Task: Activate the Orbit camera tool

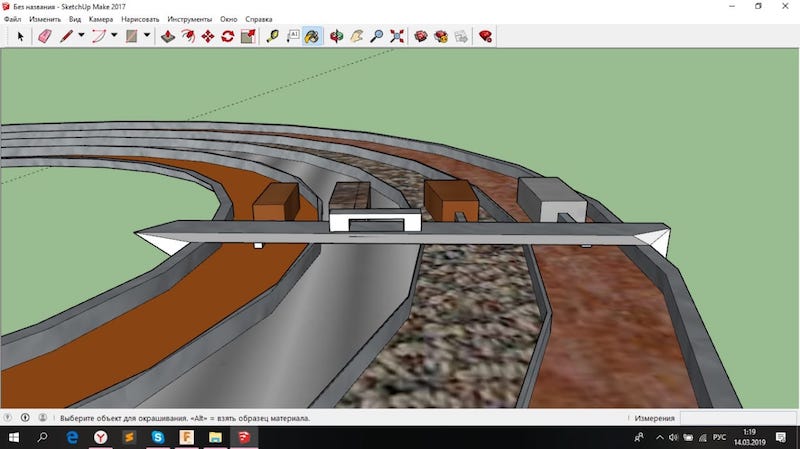Action: (336, 36)
